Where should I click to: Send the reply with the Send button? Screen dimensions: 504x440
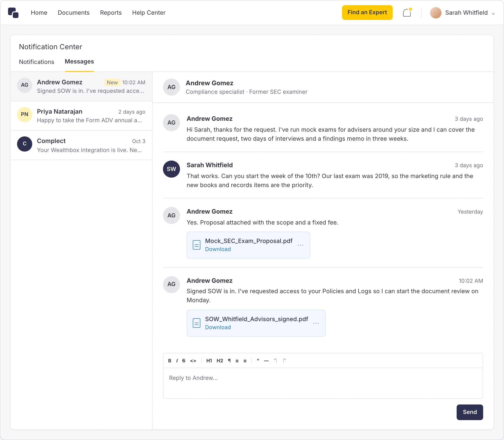coord(470,412)
